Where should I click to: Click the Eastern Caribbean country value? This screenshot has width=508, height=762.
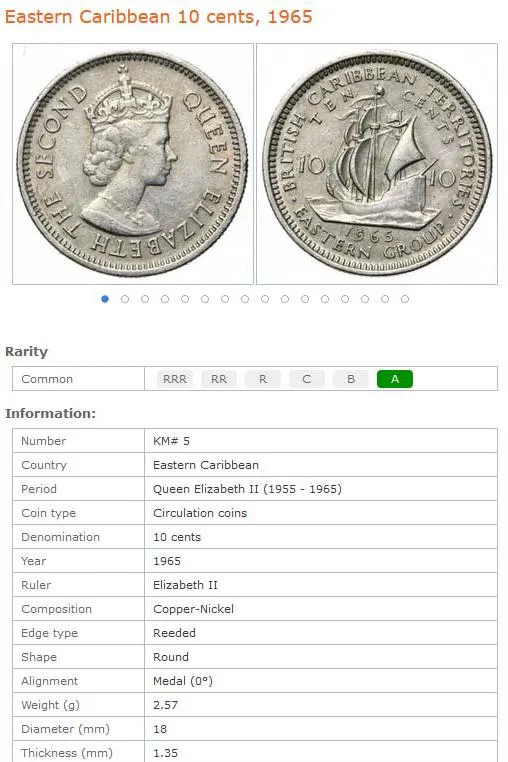[206, 465]
